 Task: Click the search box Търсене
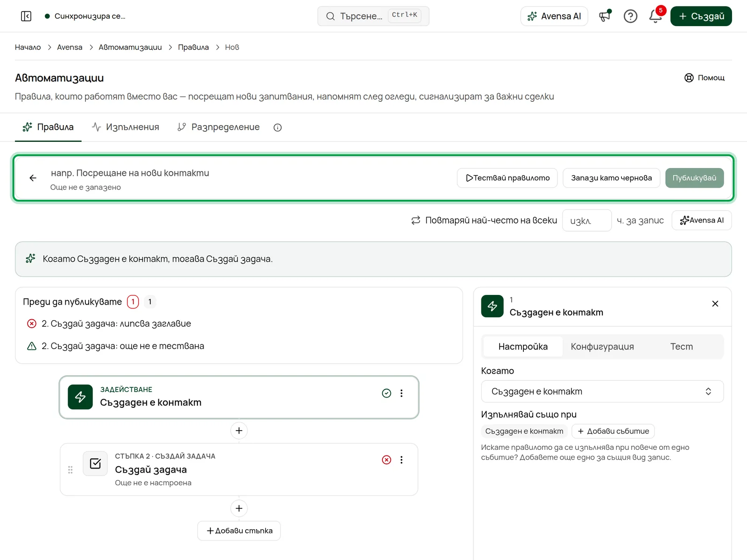point(373,16)
